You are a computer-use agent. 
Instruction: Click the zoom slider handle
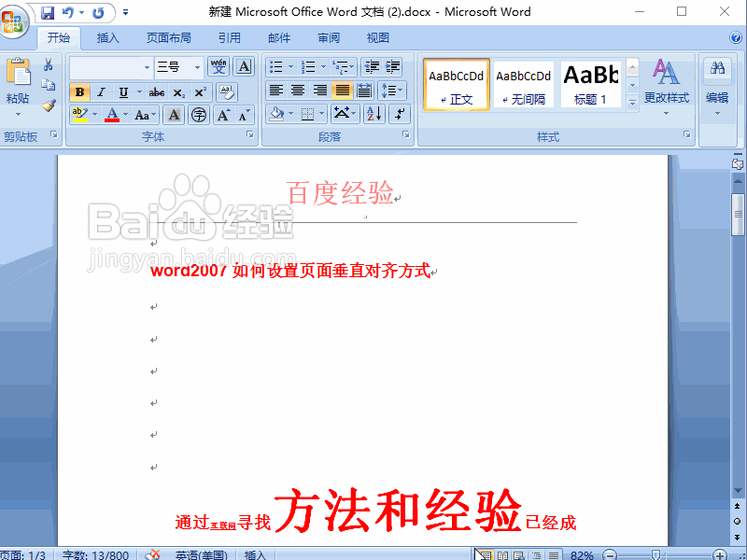point(655,554)
